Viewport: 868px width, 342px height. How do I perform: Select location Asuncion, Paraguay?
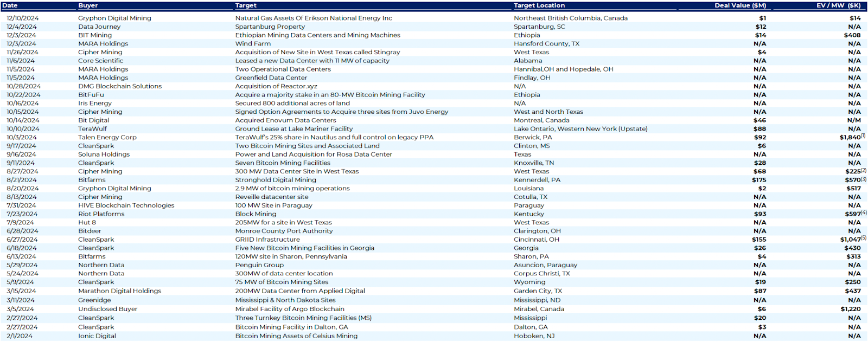click(x=545, y=265)
